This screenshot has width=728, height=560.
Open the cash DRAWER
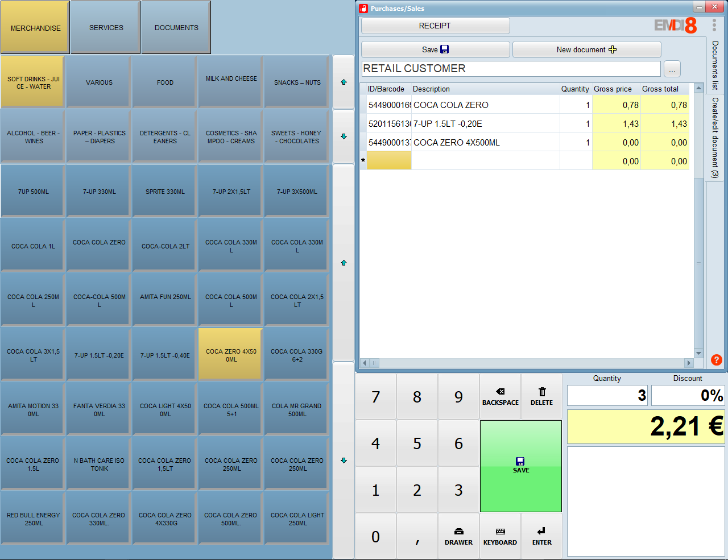(458, 536)
